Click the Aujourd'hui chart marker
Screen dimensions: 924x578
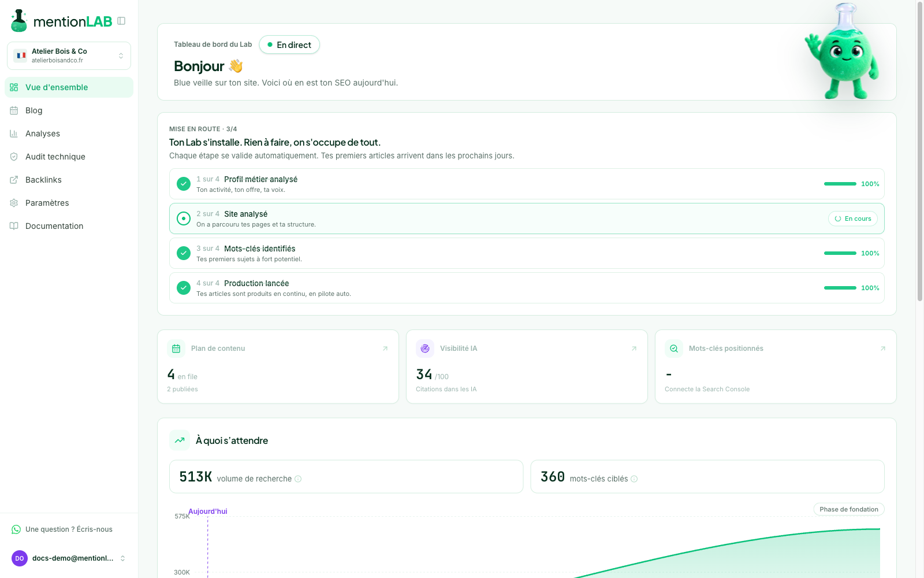pyautogui.click(x=208, y=512)
